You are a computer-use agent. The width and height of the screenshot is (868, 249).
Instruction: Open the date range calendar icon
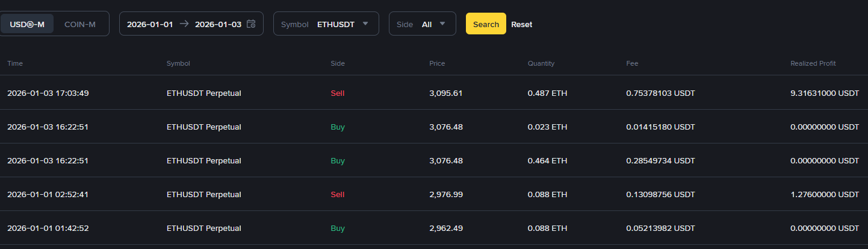tap(251, 24)
